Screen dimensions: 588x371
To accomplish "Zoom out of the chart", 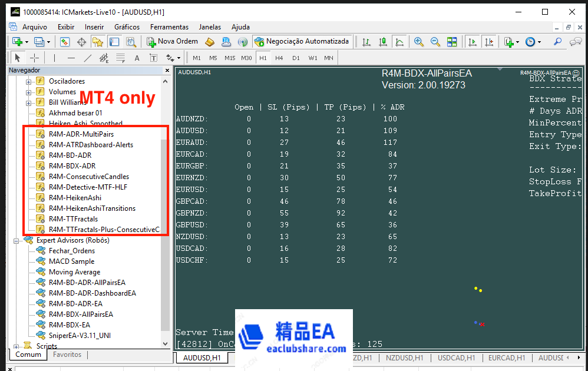I will pos(435,42).
